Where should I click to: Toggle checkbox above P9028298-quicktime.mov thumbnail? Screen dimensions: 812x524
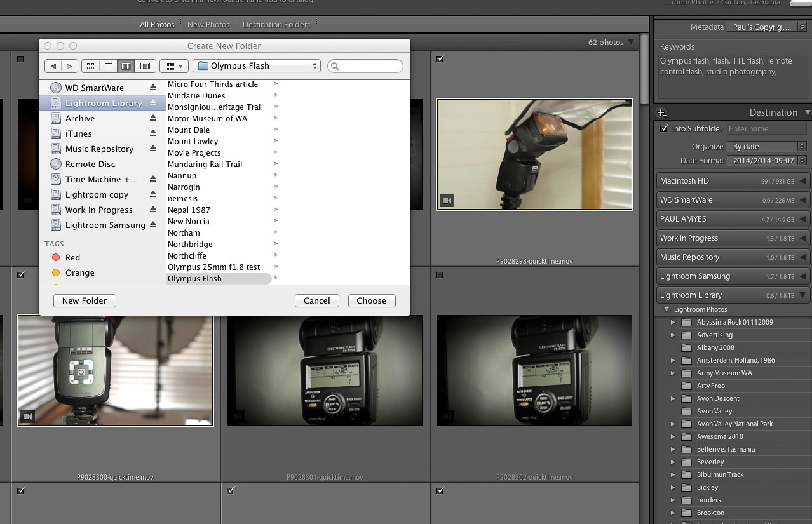click(x=441, y=58)
